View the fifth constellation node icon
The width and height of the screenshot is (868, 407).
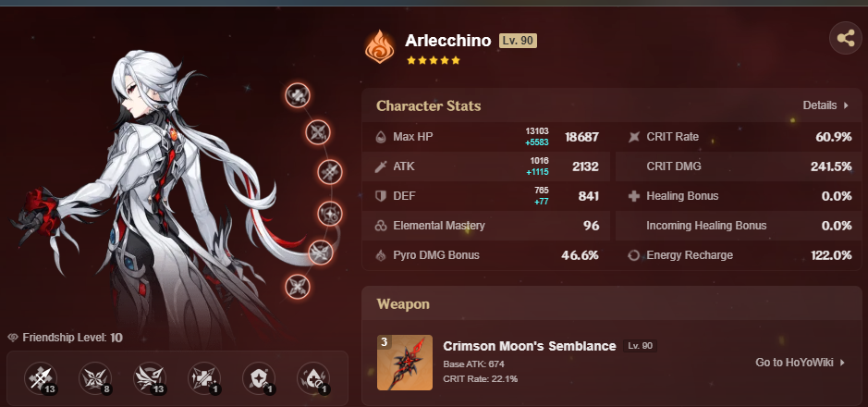pyautogui.click(x=321, y=253)
